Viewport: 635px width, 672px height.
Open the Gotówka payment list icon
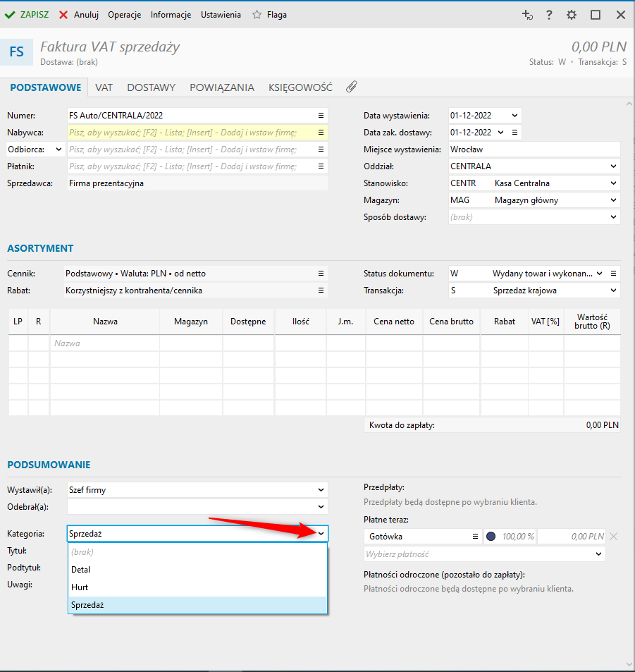point(475,536)
